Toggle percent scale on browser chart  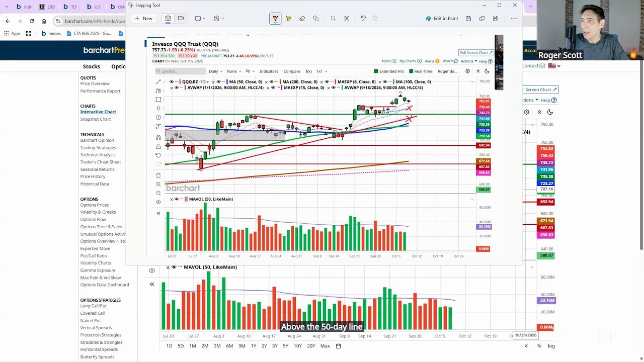(x=539, y=346)
